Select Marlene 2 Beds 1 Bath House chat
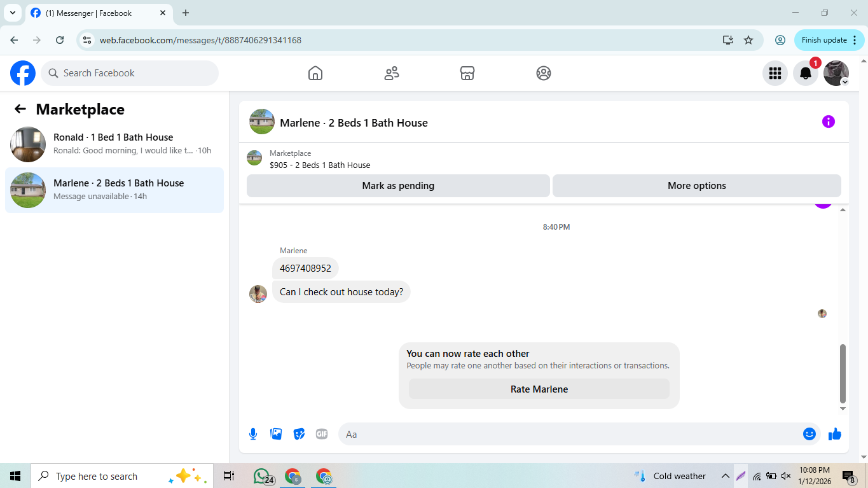 [114, 190]
